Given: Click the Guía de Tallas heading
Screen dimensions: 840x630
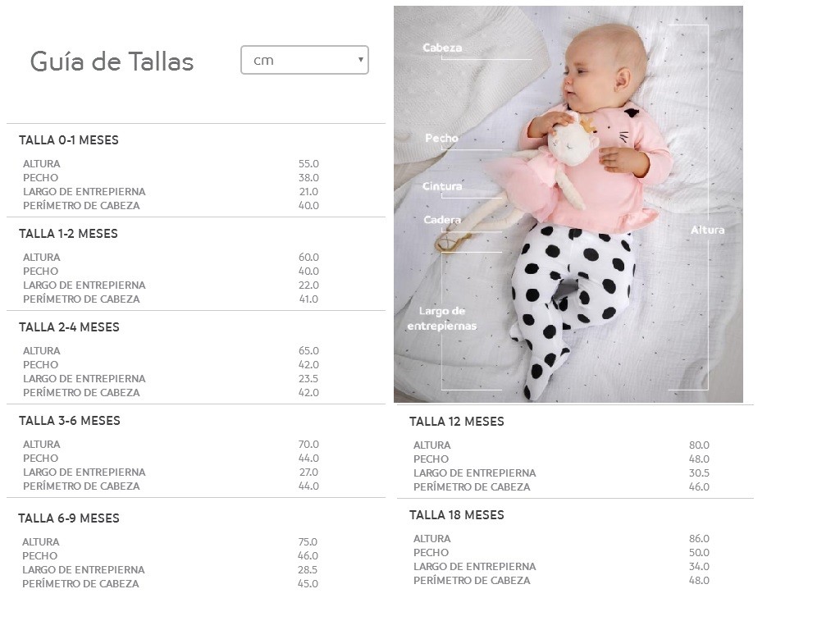Looking at the screenshot, I should (x=112, y=62).
